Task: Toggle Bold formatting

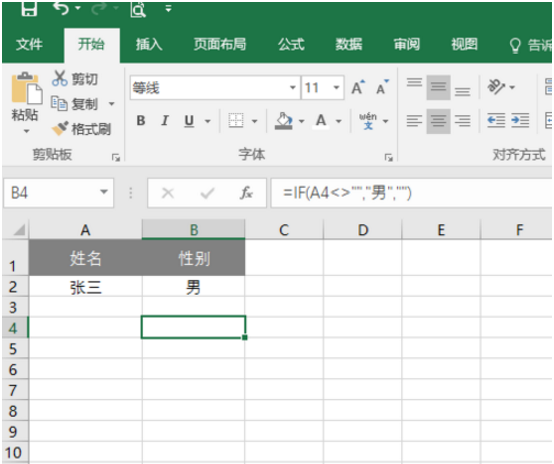Action: click(141, 121)
